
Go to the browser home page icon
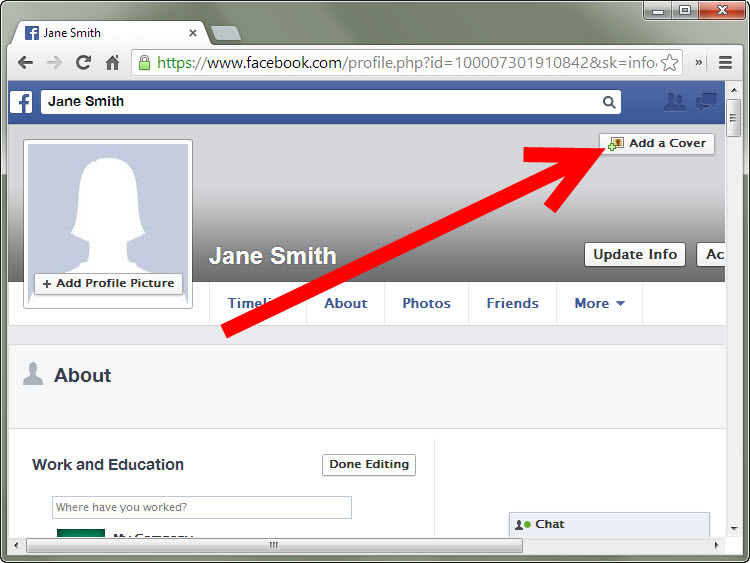pos(112,63)
